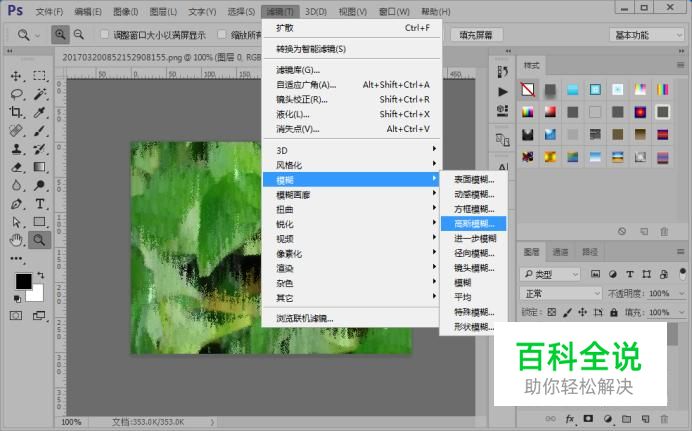Image resolution: width=692 pixels, height=431 pixels.
Task: Toggle Quick Mask mode
Action: [16, 315]
